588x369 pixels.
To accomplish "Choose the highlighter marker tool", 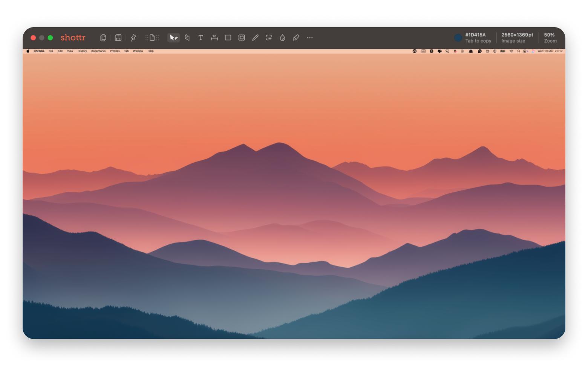I will pyautogui.click(x=296, y=38).
